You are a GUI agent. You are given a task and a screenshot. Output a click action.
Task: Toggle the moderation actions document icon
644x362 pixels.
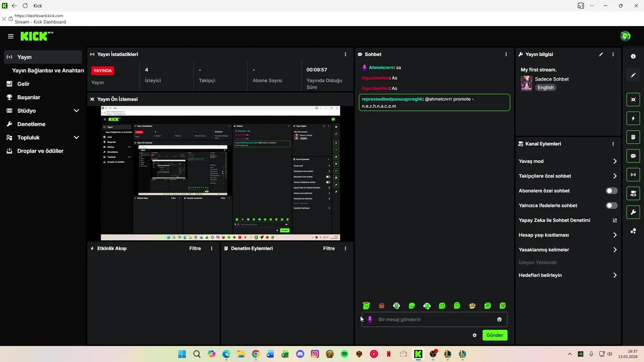click(633, 137)
